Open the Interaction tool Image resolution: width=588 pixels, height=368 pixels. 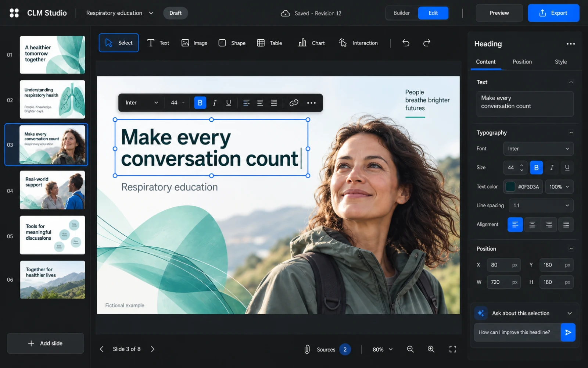[x=358, y=43]
